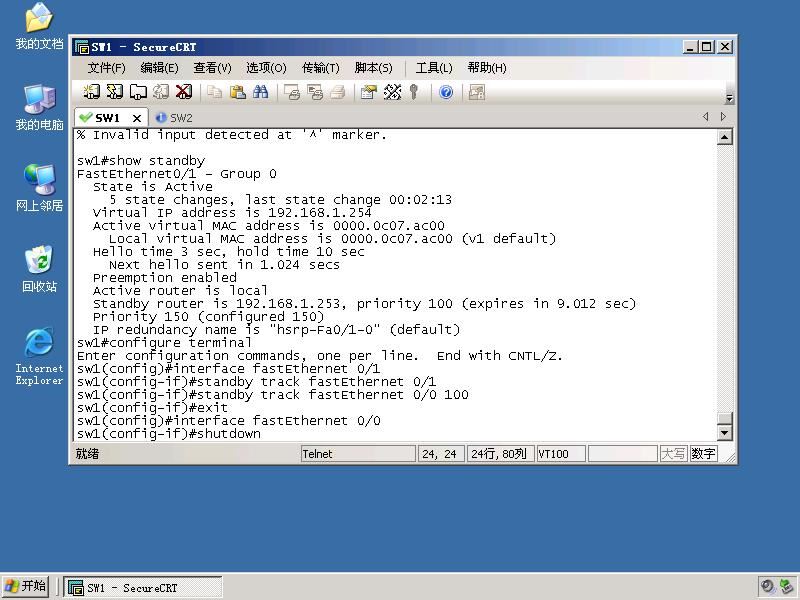Switch to the SW2 session tab
This screenshot has width=800, height=600.
[x=174, y=118]
